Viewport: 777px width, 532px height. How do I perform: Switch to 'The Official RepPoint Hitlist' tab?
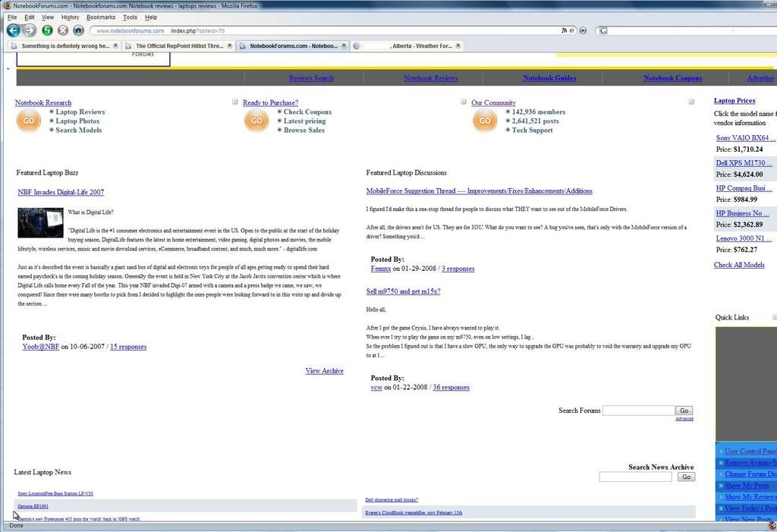178,46
